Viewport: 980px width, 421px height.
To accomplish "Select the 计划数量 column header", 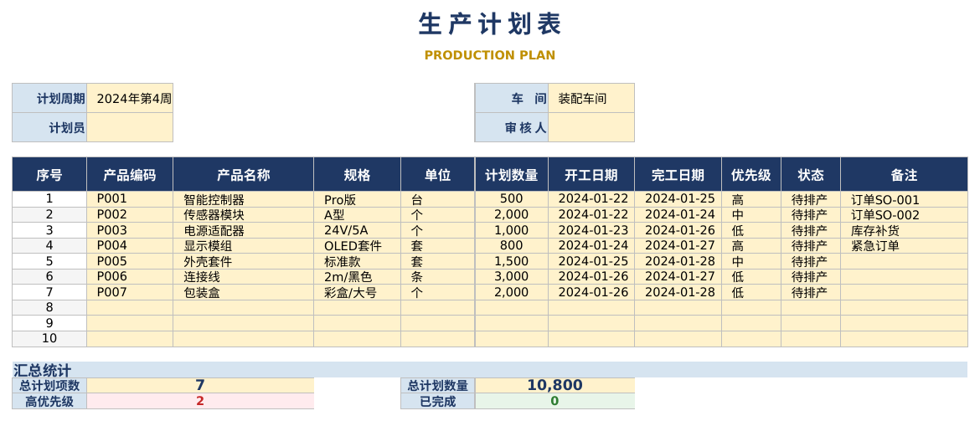I will 512,175.
